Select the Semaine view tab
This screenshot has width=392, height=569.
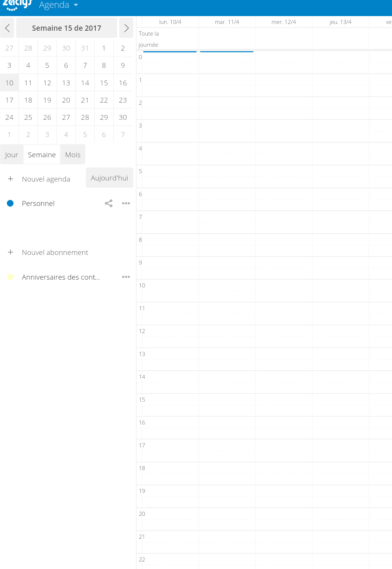pos(42,155)
